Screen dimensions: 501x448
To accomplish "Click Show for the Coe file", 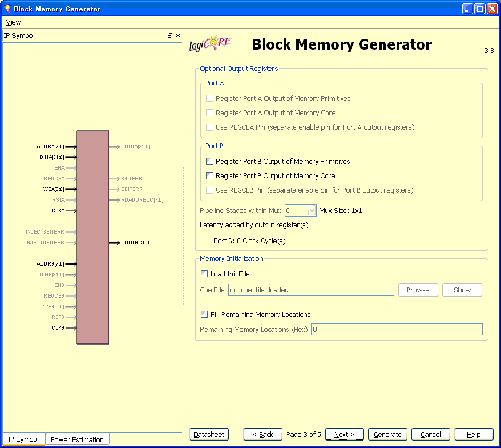I will tap(462, 290).
